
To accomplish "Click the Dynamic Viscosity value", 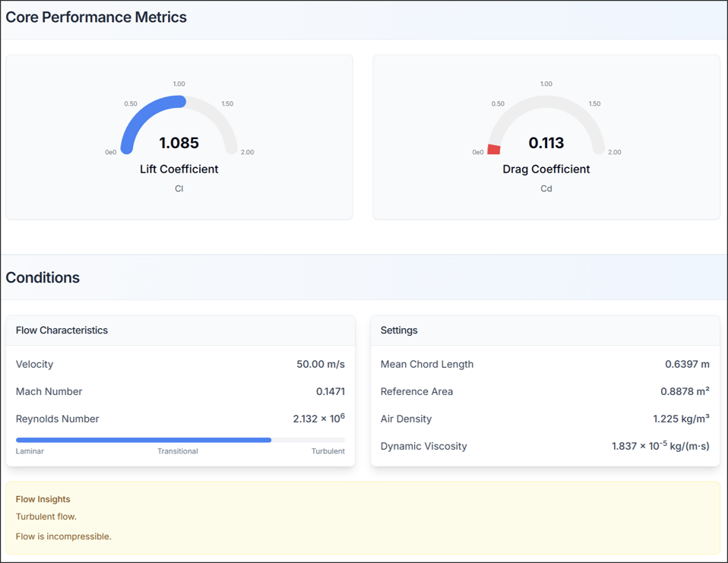I will [660, 446].
